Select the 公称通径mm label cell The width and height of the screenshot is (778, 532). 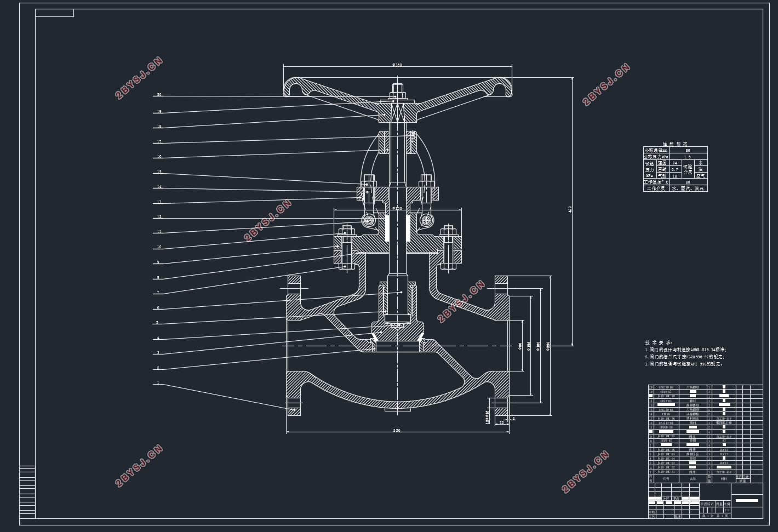coord(656,150)
